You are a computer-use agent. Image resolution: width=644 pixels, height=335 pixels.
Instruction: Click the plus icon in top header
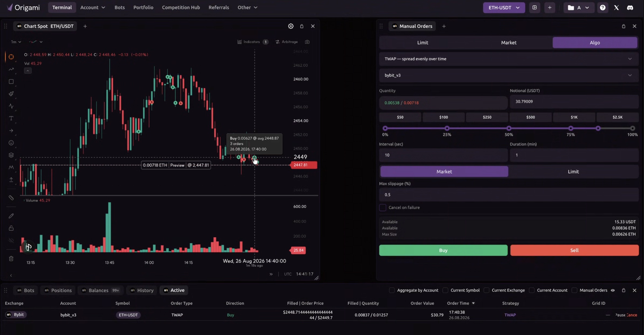550,8
